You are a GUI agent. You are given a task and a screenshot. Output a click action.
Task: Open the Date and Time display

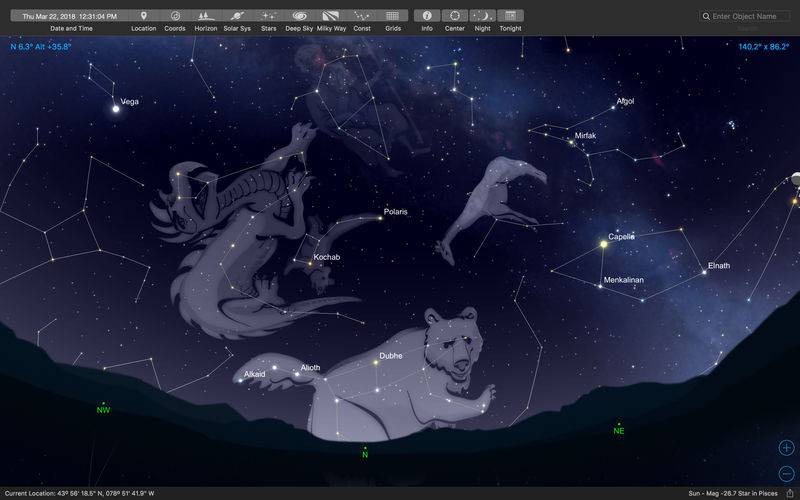[x=70, y=16]
